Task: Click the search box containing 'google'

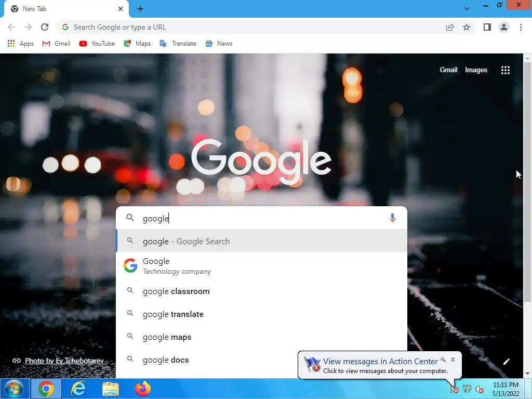Action: pyautogui.click(x=262, y=218)
